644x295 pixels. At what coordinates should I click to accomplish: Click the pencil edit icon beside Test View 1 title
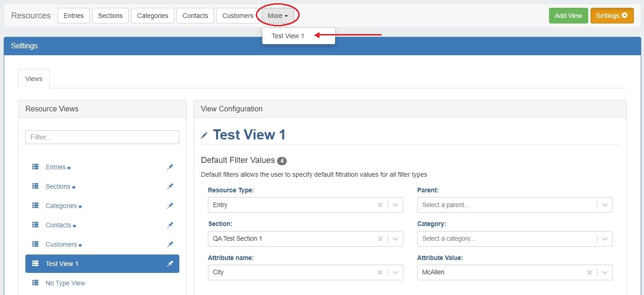pyautogui.click(x=205, y=135)
